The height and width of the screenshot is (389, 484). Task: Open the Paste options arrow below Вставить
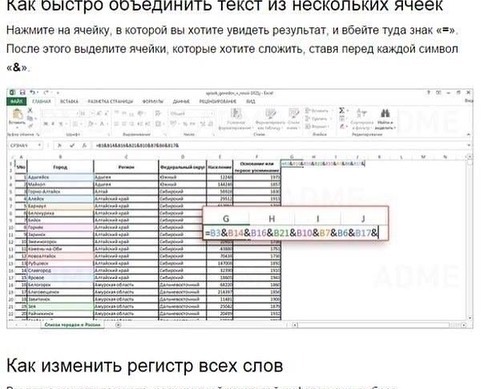pyautogui.click(x=17, y=127)
